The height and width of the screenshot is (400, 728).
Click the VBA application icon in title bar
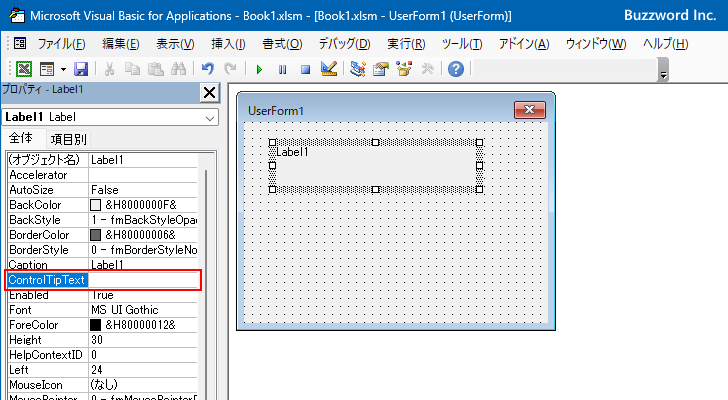(x=17, y=15)
